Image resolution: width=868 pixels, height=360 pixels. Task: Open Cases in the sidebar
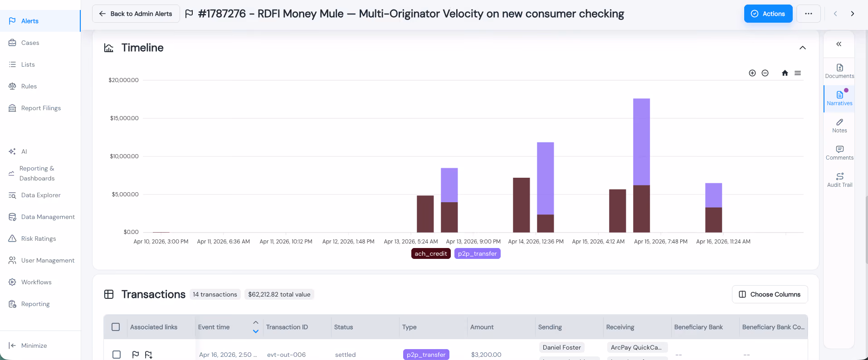(40, 43)
